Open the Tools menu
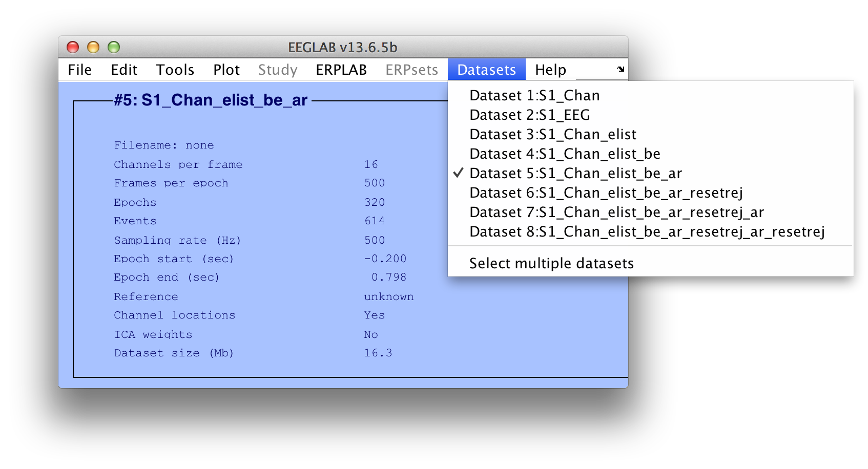868x469 pixels. 175,70
